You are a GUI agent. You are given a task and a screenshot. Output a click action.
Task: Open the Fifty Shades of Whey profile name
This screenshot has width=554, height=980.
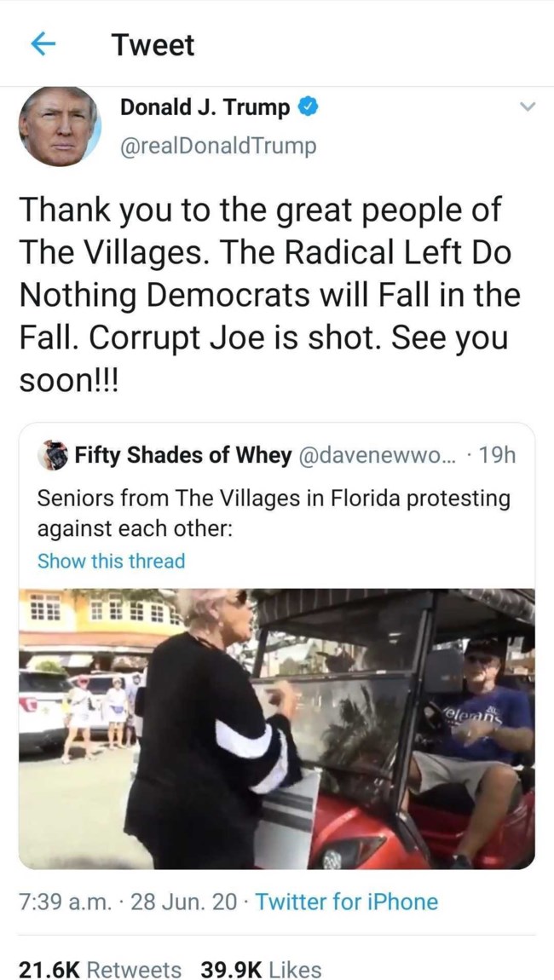(182, 455)
